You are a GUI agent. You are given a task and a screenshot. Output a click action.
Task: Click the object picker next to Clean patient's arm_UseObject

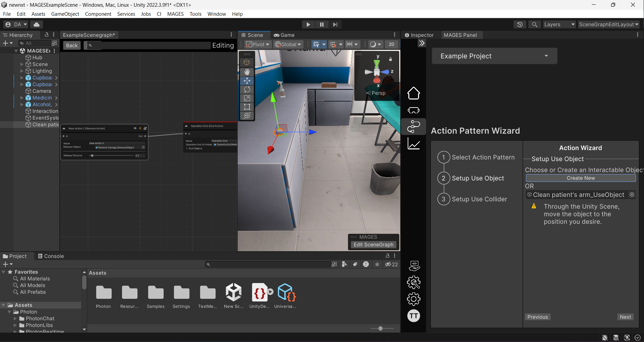click(632, 195)
